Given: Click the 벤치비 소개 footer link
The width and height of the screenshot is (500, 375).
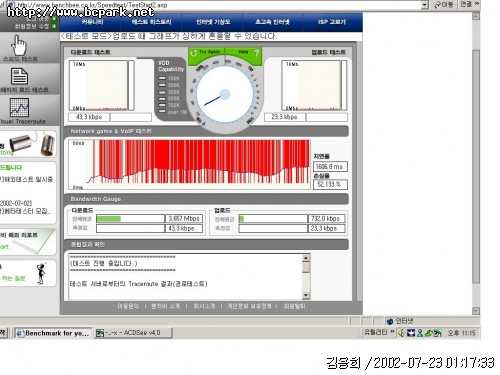Looking at the screenshot, I should (165, 306).
